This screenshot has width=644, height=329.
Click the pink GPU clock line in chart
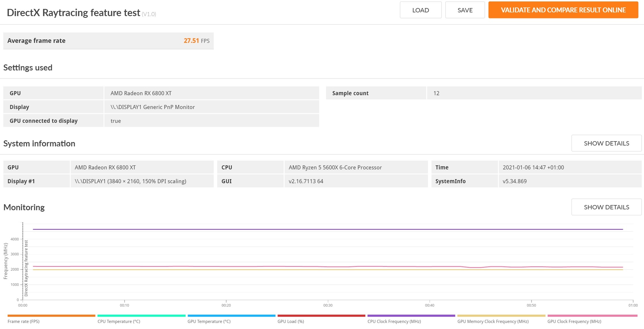point(328,267)
